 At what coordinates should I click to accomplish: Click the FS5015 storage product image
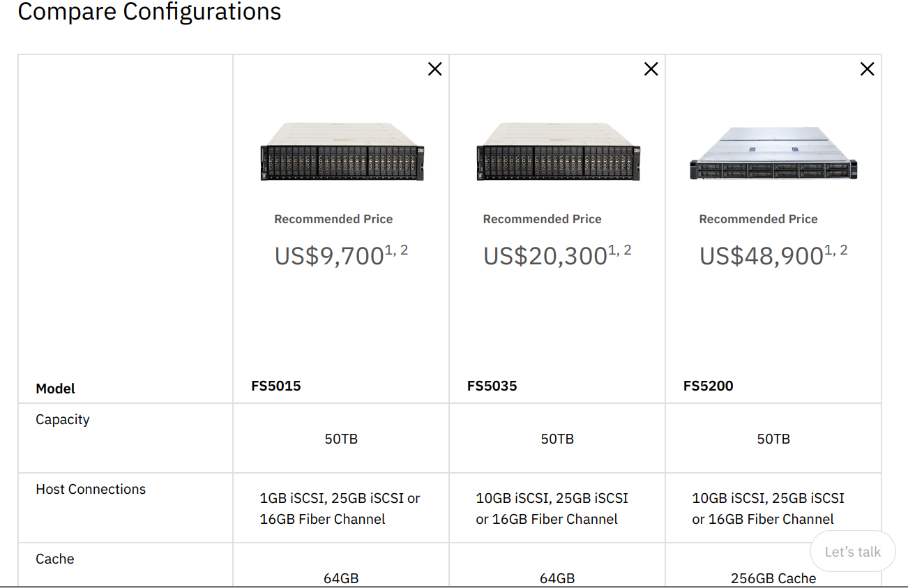pos(342,153)
